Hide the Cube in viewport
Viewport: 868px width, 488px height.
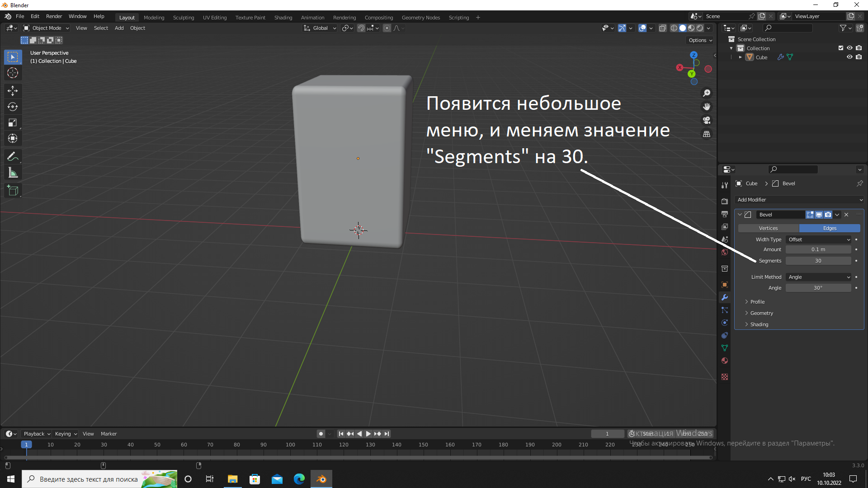(x=849, y=57)
